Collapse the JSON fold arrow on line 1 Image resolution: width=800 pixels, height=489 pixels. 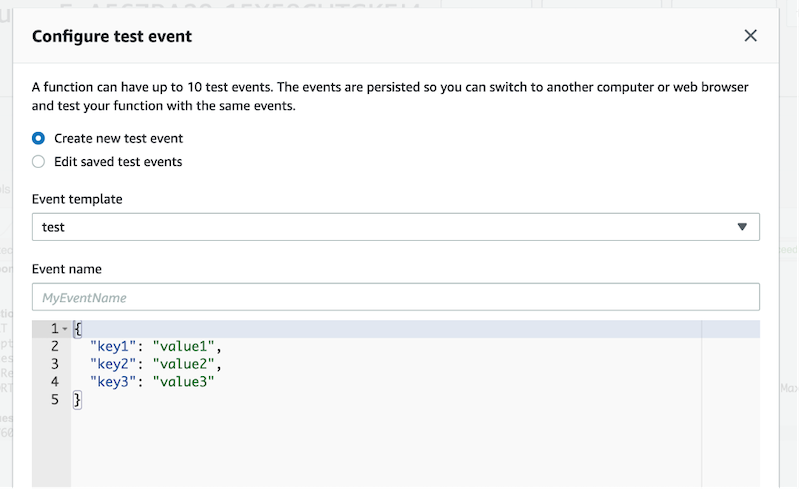[x=65, y=329]
